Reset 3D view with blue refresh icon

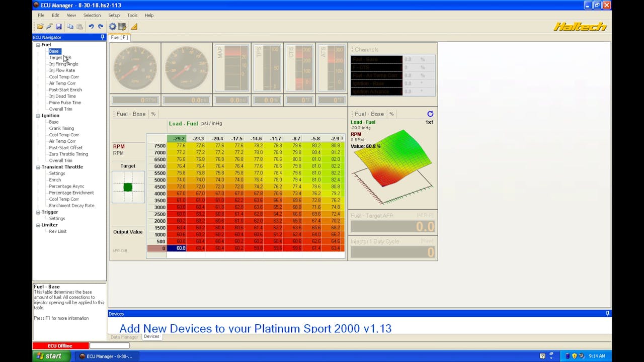[430, 114]
